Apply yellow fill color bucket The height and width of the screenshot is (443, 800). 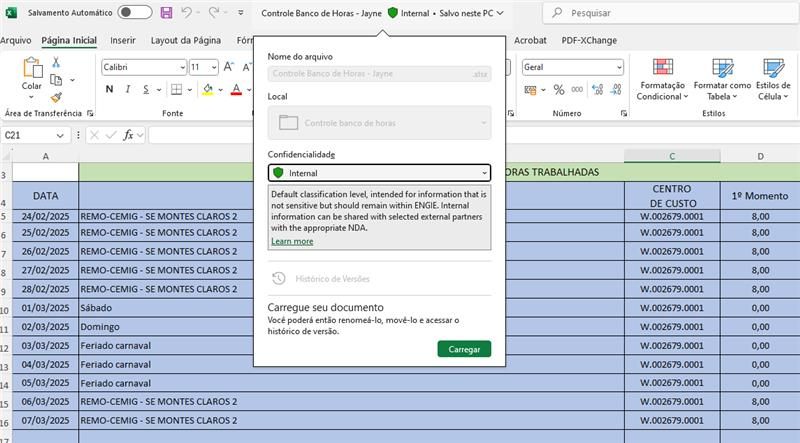coord(208,90)
